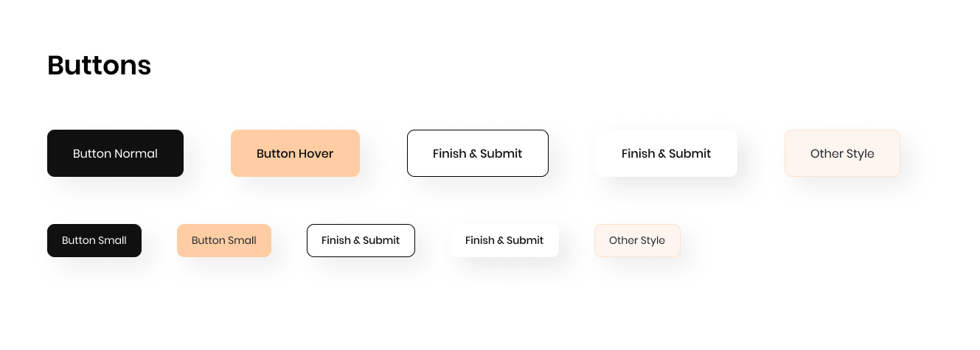Click the peach Button Small button

point(224,240)
